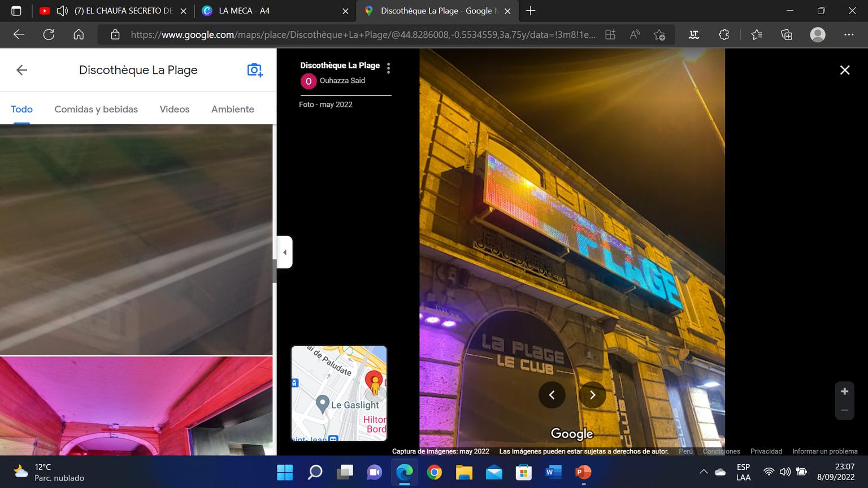Image resolution: width=868 pixels, height=488 pixels.
Task: Show hidden system tray icons
Action: (x=704, y=472)
